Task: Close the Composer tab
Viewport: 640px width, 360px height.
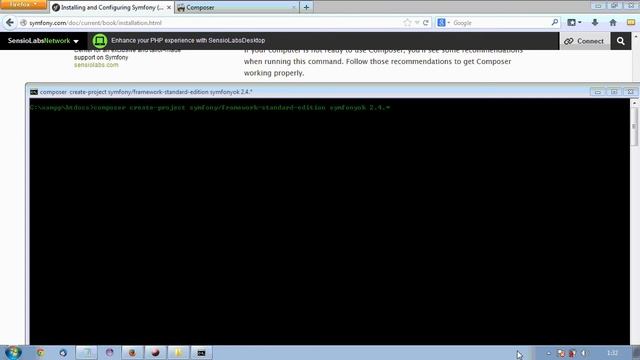Action: coord(293,7)
